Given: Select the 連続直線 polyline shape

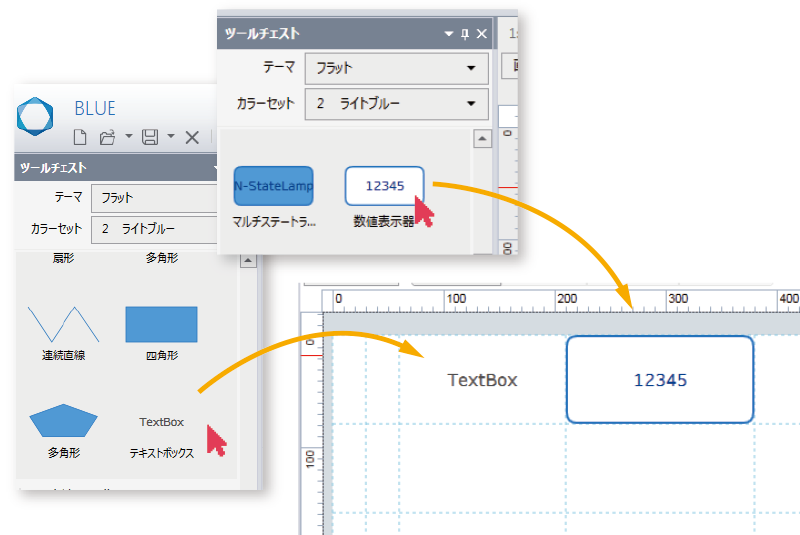Looking at the screenshot, I should coord(64,324).
